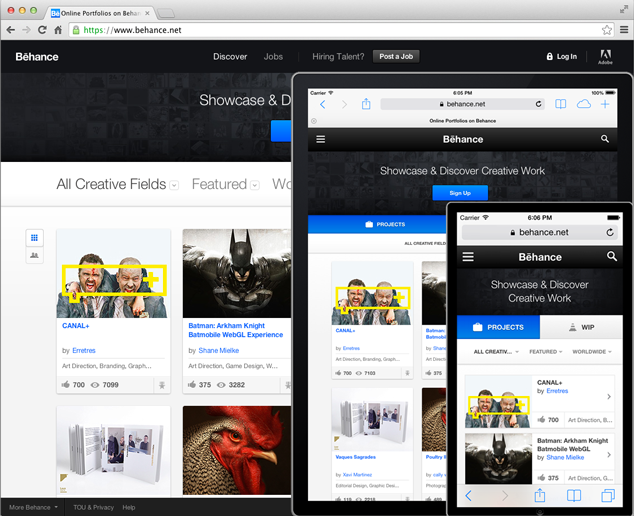This screenshot has width=634, height=516.
Task: Open Batman thumbnail on iPhone list
Action: pos(498,459)
